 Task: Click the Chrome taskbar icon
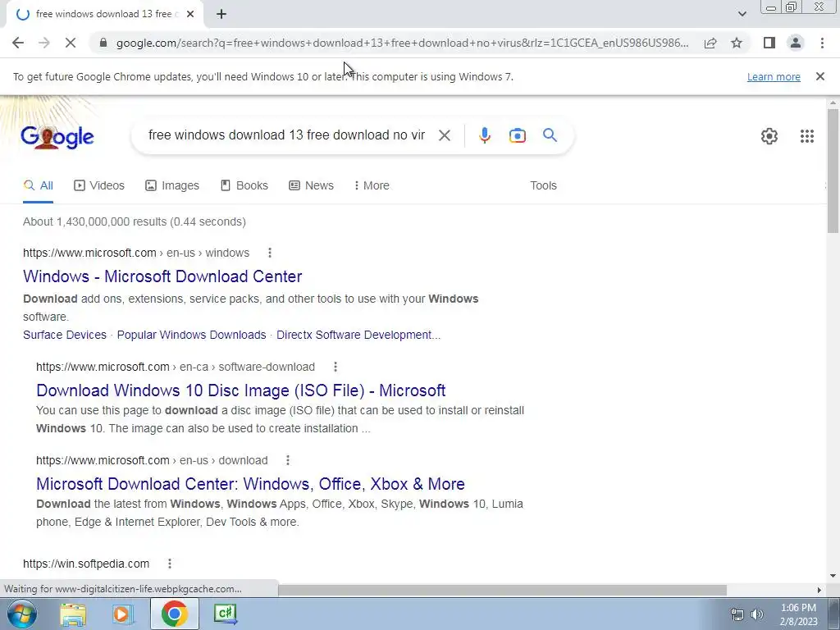pos(174,614)
